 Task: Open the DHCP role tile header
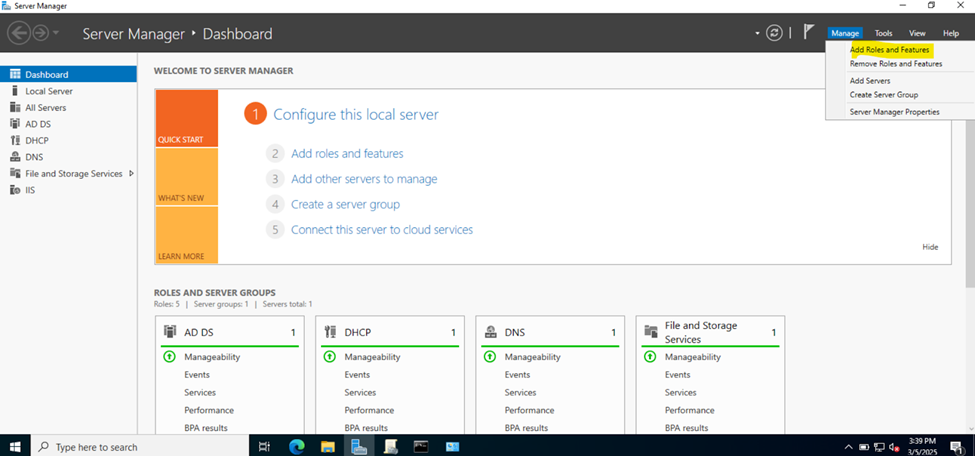pyautogui.click(x=390, y=333)
